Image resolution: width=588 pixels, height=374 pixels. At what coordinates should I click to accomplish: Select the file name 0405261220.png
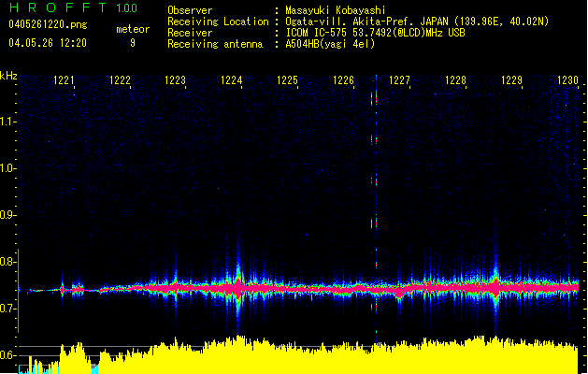point(48,24)
